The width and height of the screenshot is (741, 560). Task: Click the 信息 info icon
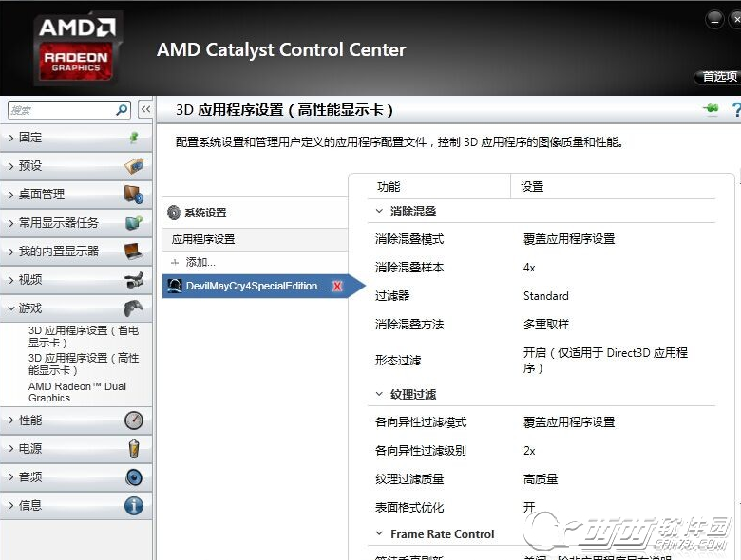click(x=134, y=506)
